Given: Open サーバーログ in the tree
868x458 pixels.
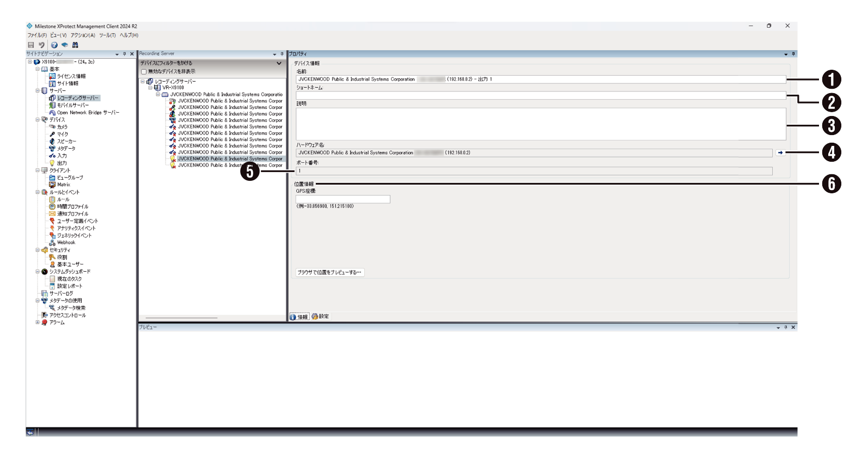Looking at the screenshot, I should coord(61,294).
